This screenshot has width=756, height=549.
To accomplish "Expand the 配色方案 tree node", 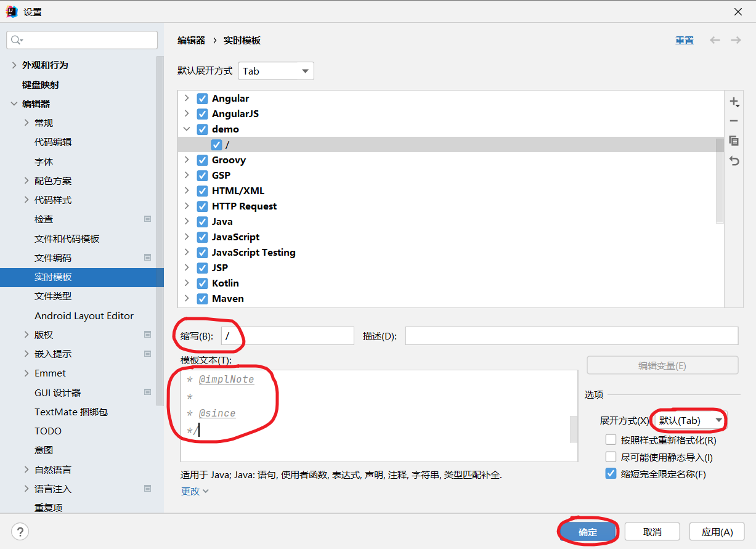I will pos(26,181).
